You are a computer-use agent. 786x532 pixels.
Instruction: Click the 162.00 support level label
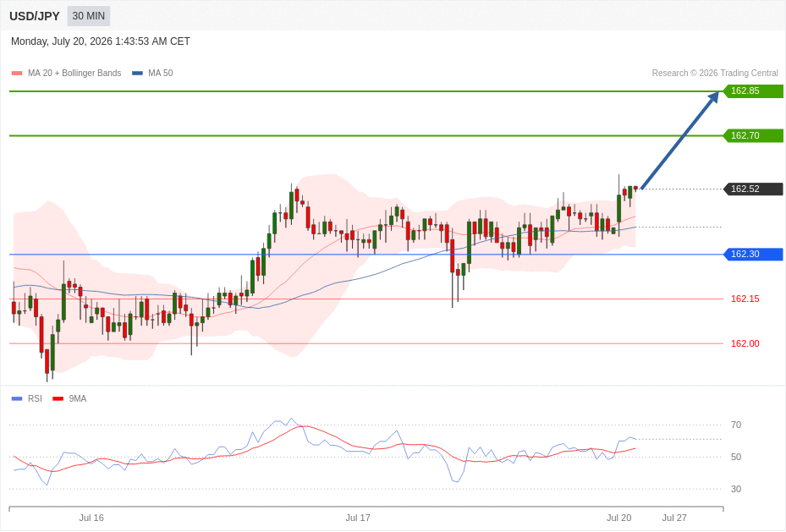click(x=745, y=343)
